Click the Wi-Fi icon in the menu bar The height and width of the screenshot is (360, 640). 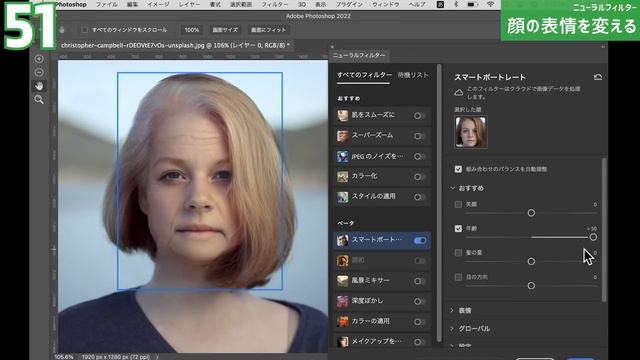point(491,4)
